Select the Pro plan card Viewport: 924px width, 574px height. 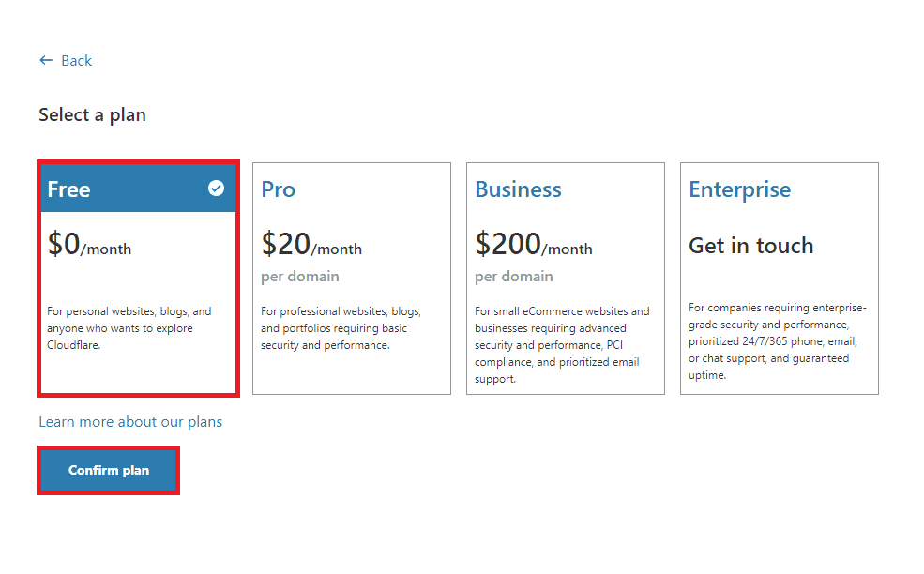(x=352, y=279)
